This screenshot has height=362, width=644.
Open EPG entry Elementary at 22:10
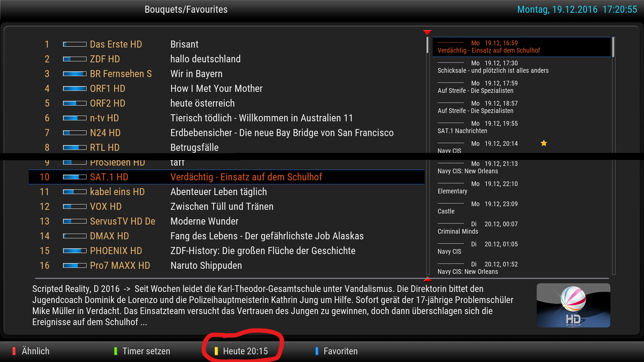(x=478, y=188)
